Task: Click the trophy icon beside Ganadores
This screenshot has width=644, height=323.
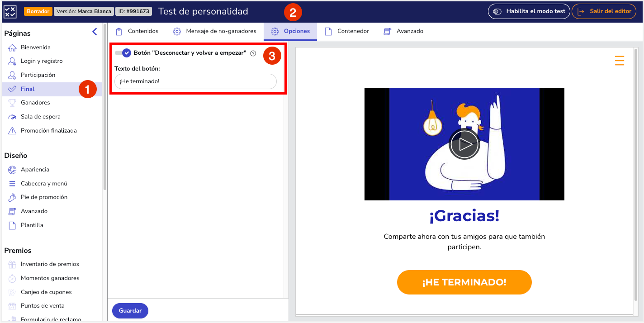Action: 12,103
